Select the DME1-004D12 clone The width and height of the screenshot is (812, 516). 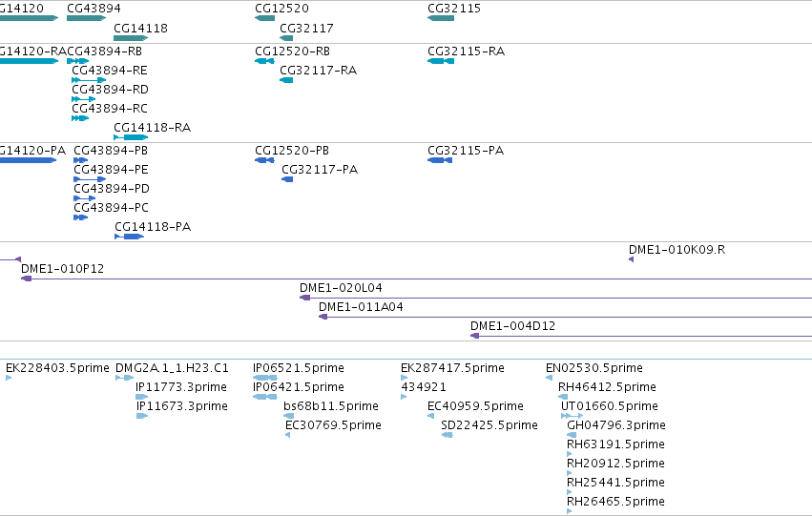641,336
